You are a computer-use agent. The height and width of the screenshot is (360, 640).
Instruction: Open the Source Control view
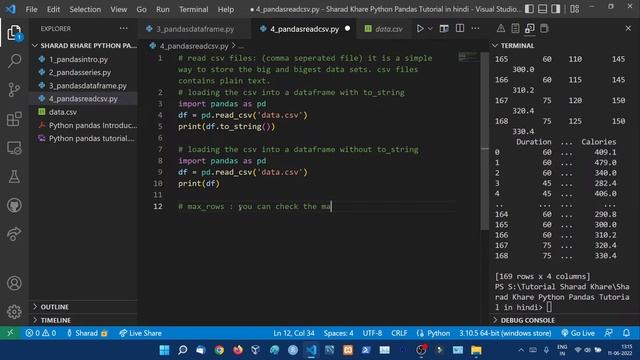(x=14, y=89)
